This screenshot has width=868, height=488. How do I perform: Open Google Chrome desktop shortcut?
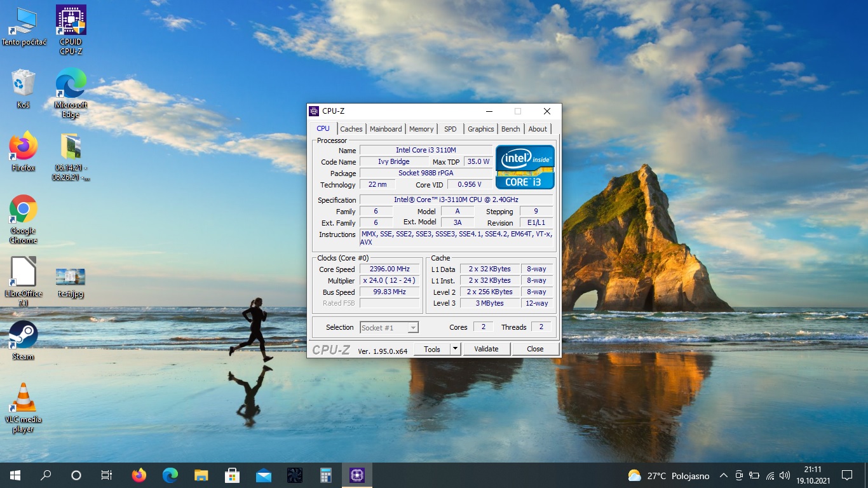[x=23, y=210]
